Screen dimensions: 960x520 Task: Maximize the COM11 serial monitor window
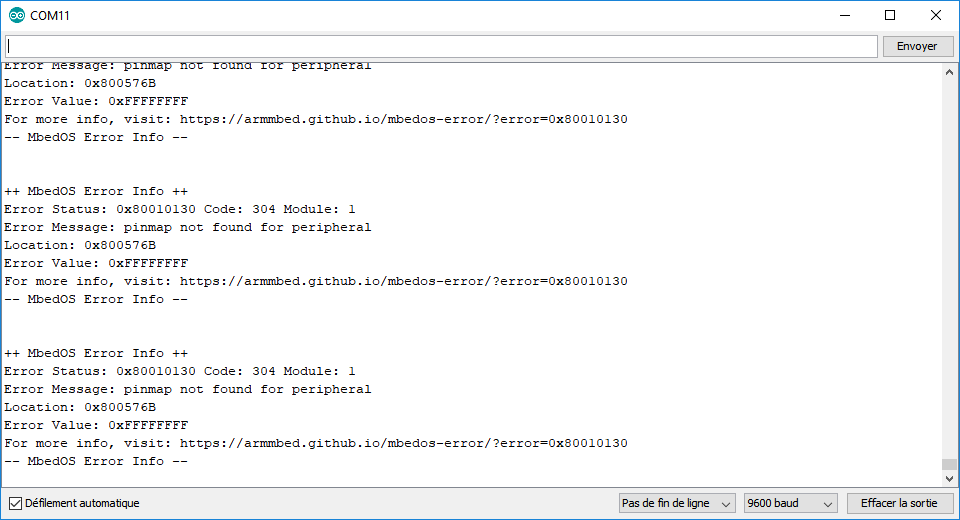[x=889, y=15]
